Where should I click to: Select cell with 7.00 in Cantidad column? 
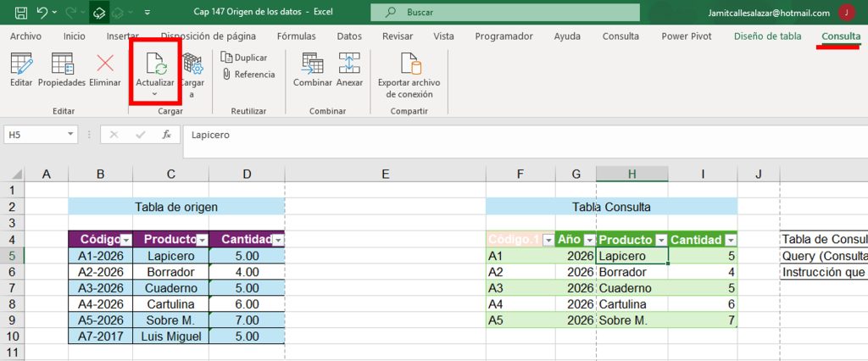click(247, 320)
